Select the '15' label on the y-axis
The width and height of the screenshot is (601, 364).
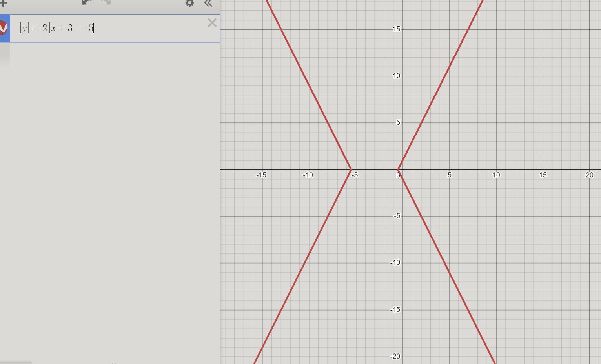[x=396, y=29]
